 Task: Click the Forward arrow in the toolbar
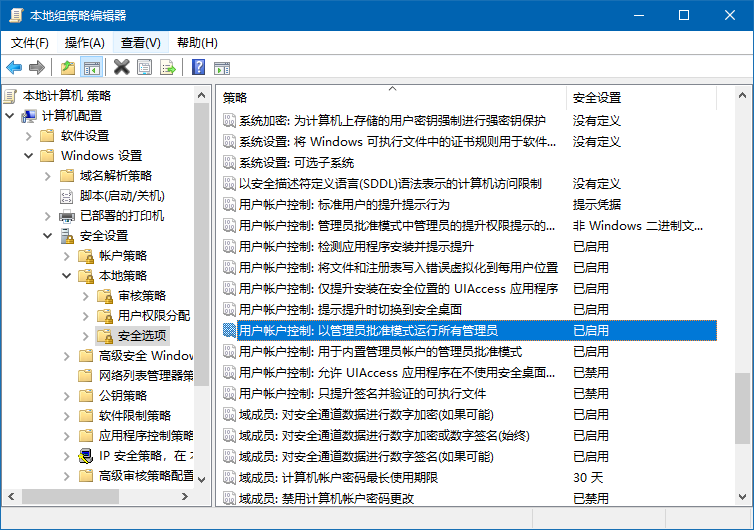[36, 67]
